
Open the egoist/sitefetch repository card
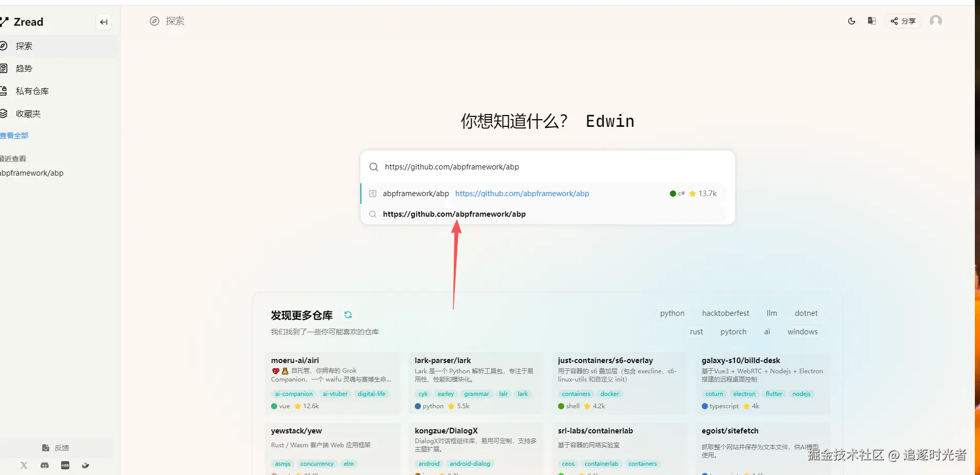coord(763,449)
